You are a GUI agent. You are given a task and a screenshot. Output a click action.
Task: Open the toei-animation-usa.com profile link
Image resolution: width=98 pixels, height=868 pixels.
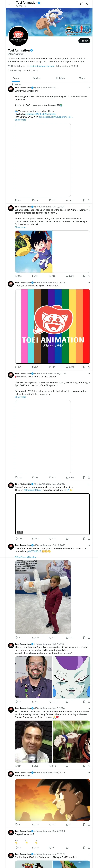(42, 66)
